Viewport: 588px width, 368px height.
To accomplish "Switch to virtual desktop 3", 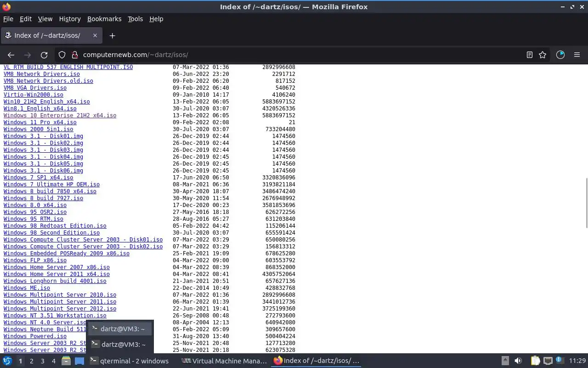I will tap(42, 361).
